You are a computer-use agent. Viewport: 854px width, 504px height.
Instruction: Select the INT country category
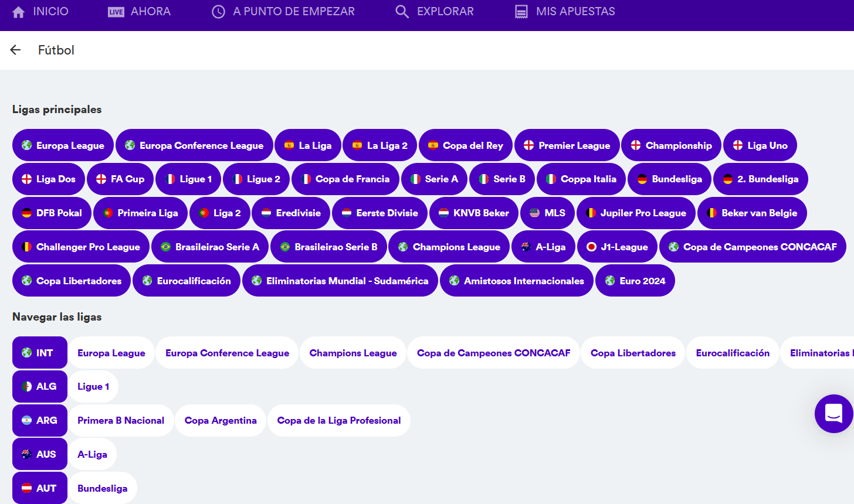pos(39,353)
